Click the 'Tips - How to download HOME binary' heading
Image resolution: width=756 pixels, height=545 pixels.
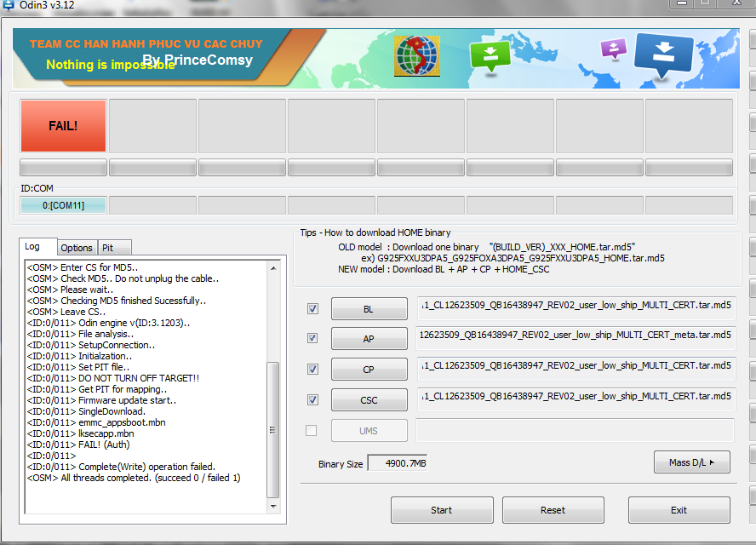pyautogui.click(x=375, y=232)
